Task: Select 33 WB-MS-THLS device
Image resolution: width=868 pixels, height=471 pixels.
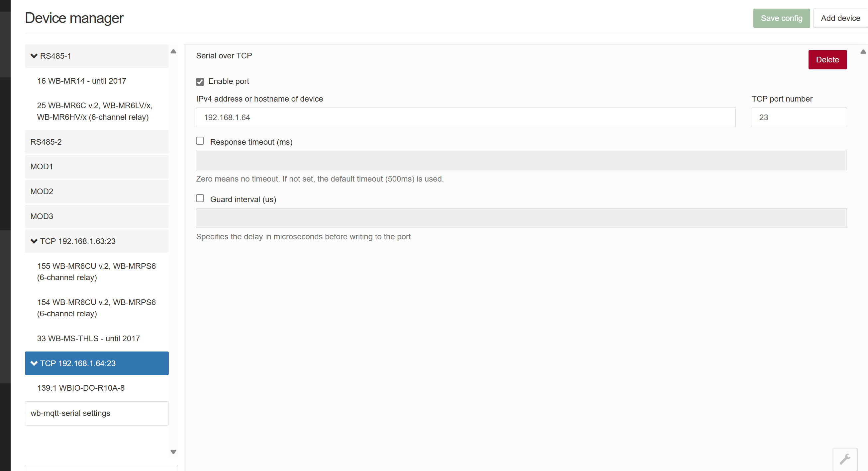Action: tap(88, 338)
